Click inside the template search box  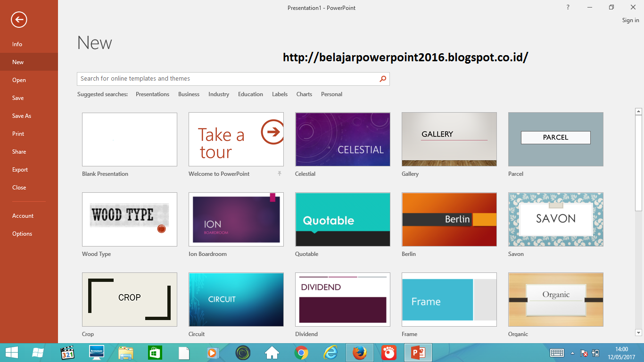point(212,79)
